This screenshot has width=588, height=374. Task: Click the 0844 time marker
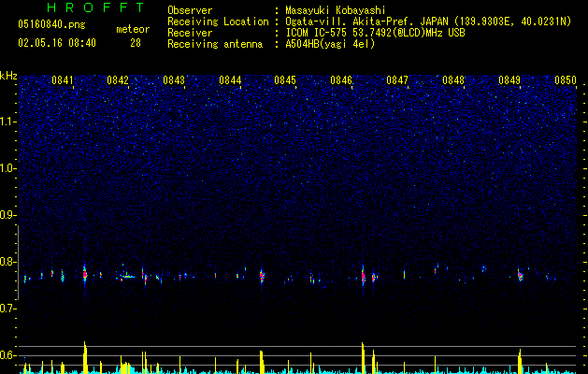[x=230, y=80]
